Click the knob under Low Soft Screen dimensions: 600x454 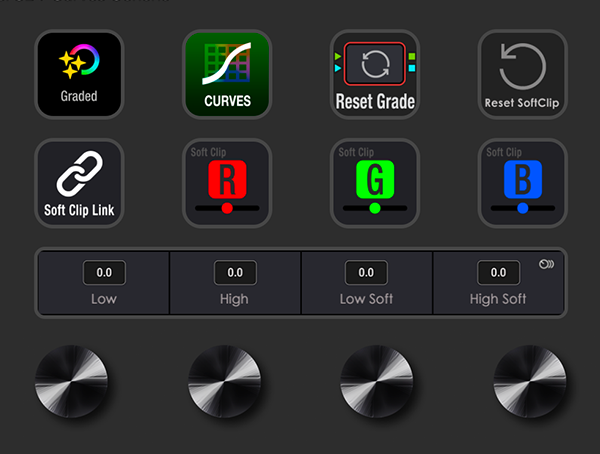377,381
